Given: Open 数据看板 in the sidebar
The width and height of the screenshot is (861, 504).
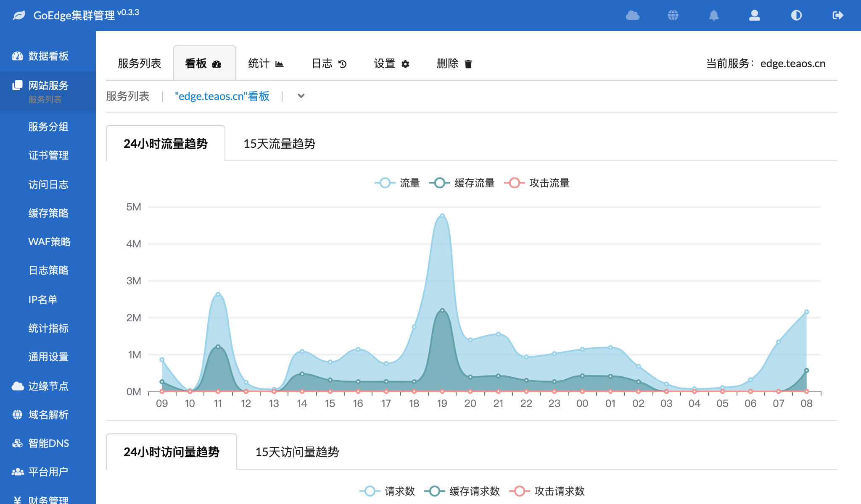Looking at the screenshot, I should [48, 56].
